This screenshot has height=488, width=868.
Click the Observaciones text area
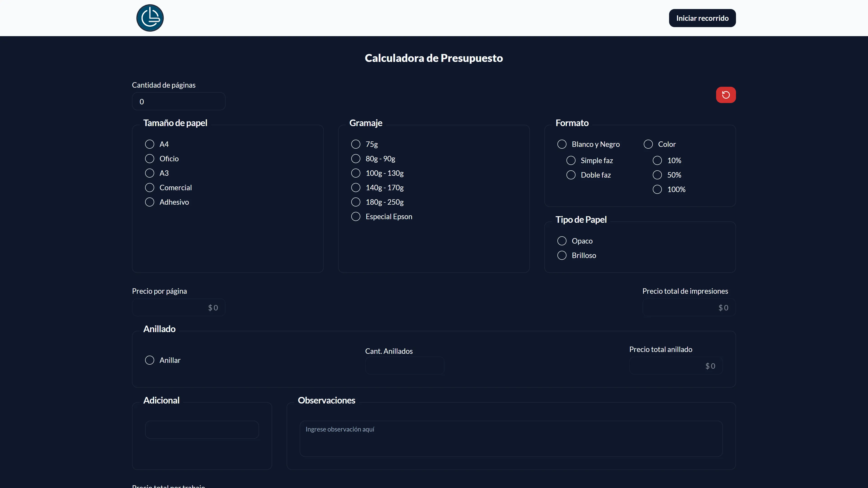click(x=511, y=439)
